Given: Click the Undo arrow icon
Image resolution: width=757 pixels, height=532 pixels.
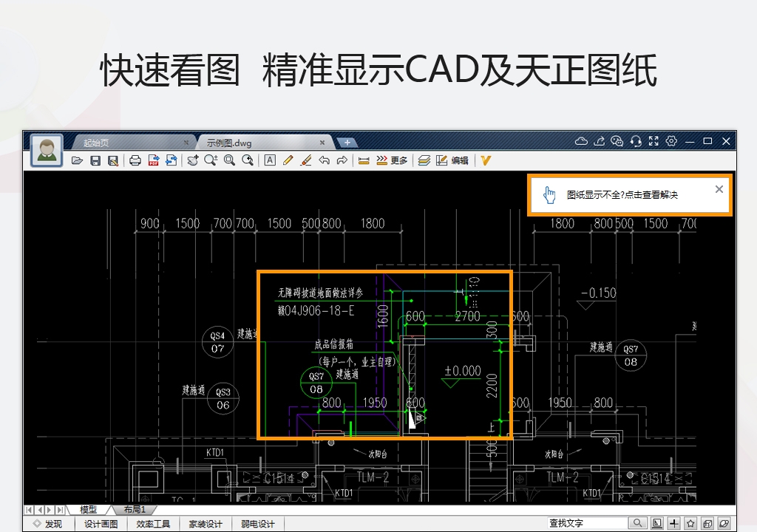Looking at the screenshot, I should (323, 160).
